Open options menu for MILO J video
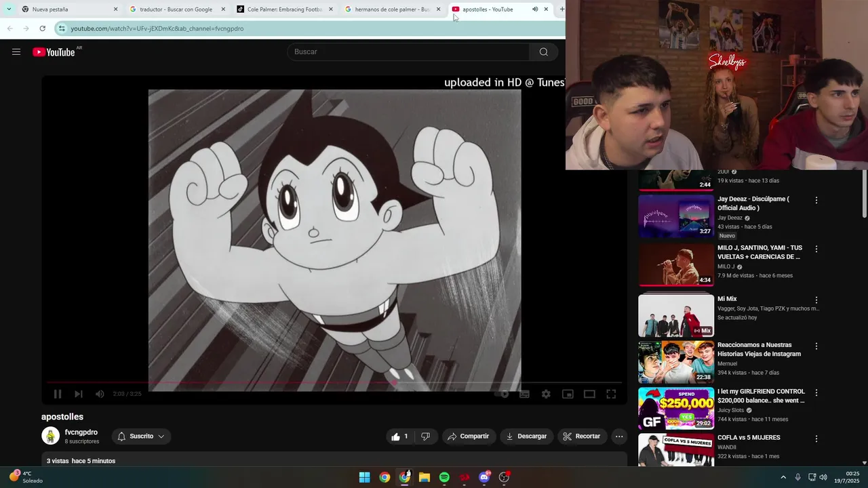This screenshot has width=868, height=488. coord(816,249)
